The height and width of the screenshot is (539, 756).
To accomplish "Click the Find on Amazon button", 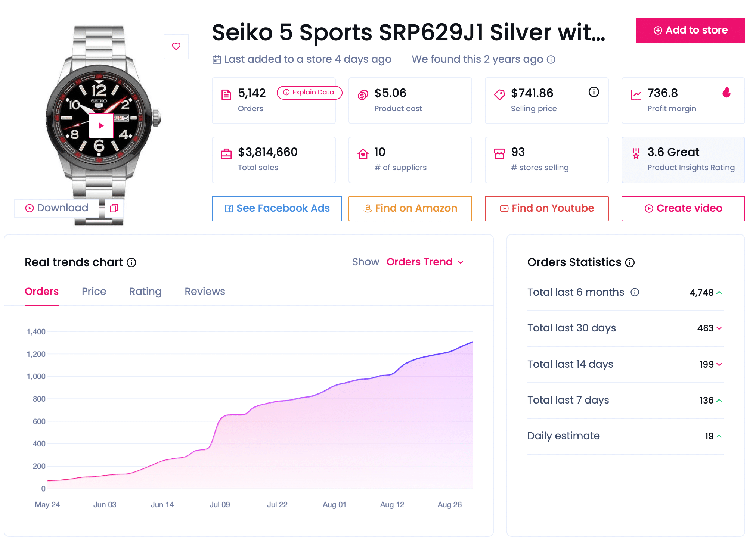I will pos(410,208).
